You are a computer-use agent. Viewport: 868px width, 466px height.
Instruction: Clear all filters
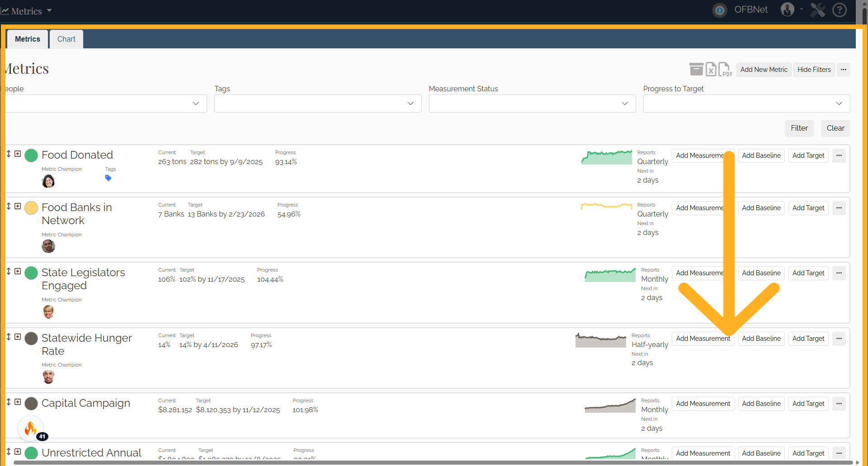835,128
